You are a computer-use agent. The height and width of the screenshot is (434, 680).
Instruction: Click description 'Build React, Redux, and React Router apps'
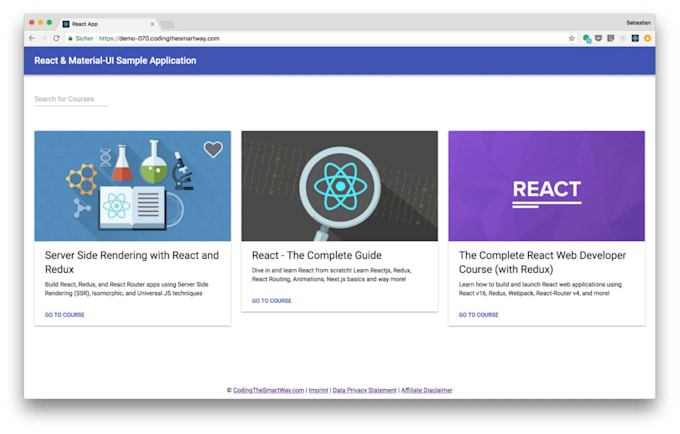[127, 289]
